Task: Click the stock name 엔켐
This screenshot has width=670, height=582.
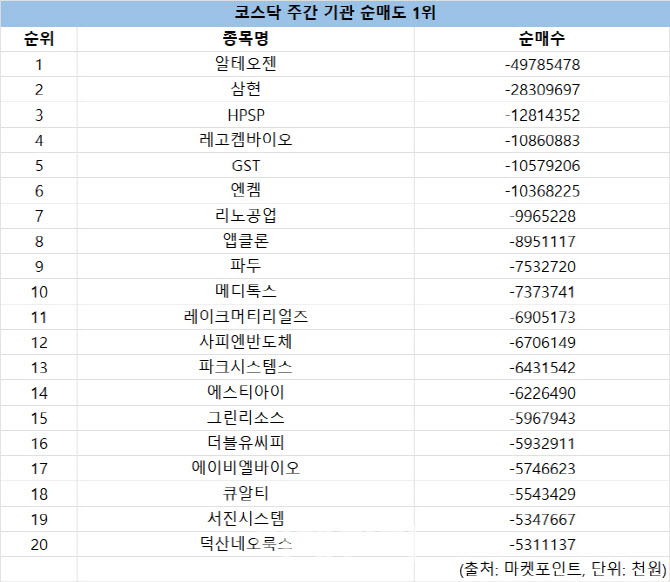Action: pos(246,190)
